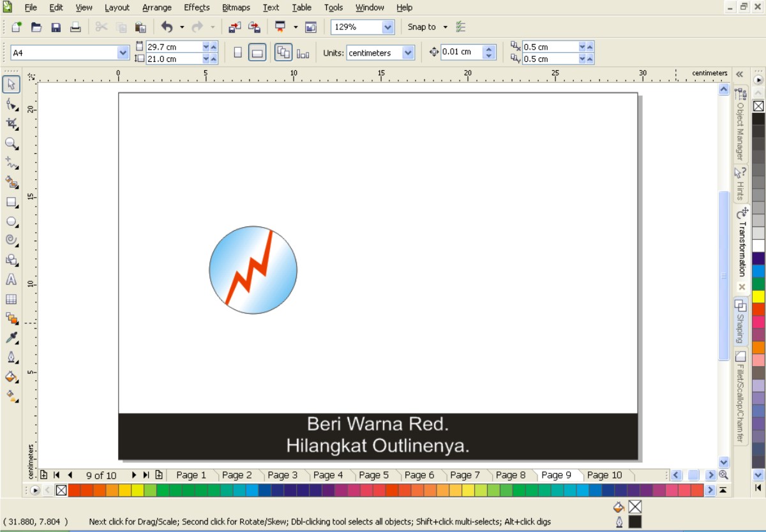Click the vertical scrollbar down arrow
766x532 pixels.
(x=724, y=462)
